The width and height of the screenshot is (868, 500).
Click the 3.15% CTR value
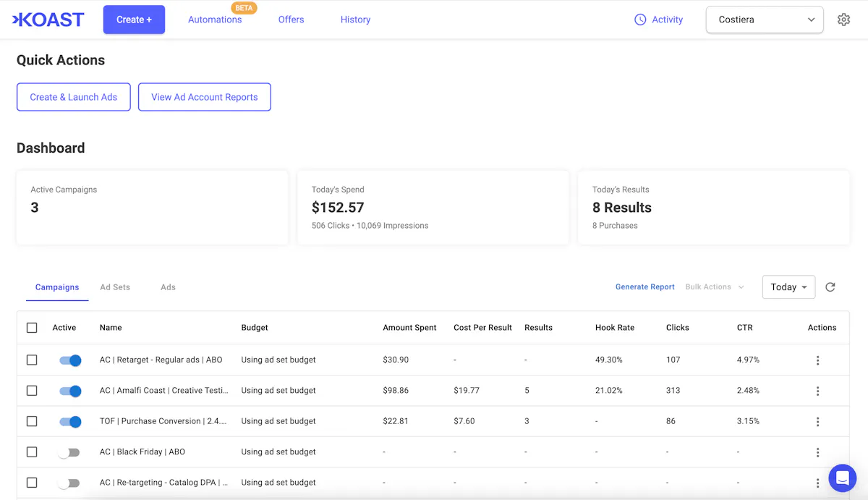[748, 421]
